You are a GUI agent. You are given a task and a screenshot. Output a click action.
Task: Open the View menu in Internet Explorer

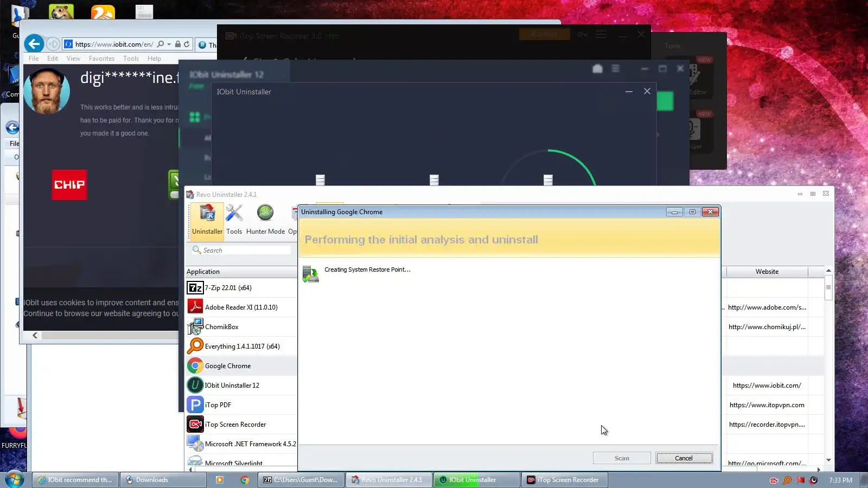point(73,59)
